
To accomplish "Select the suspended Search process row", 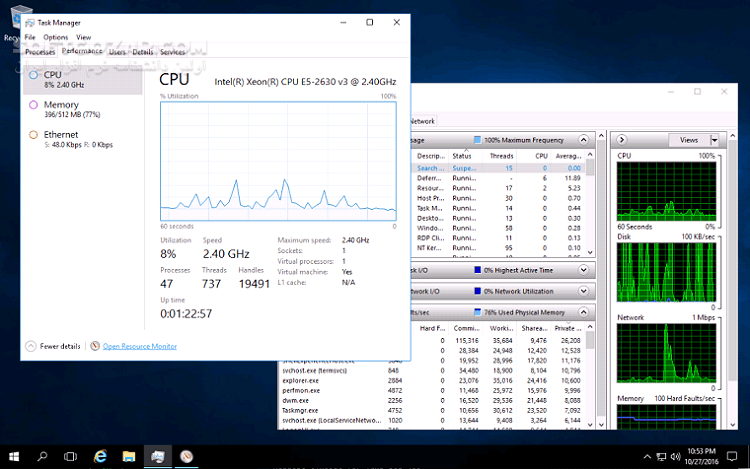I will pyautogui.click(x=497, y=168).
